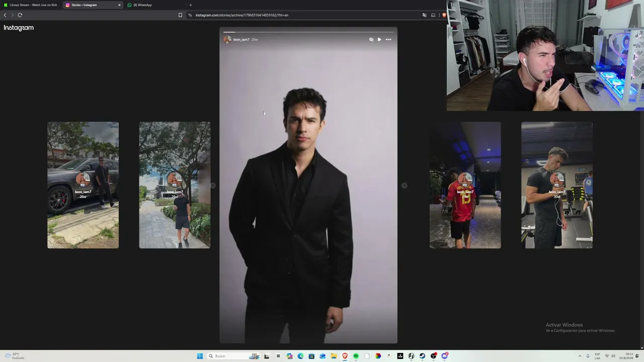Open File Explorer from the taskbar
The image size is (644, 362).
coord(334,356)
